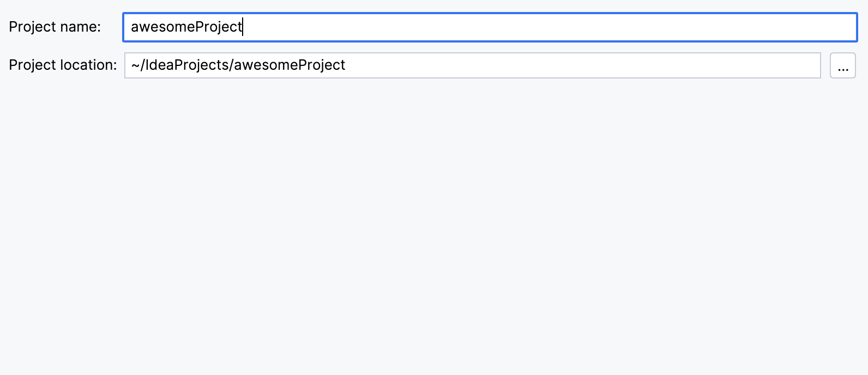Click the "Project location:" label
Viewport: 868px width, 375px height.
(63, 65)
